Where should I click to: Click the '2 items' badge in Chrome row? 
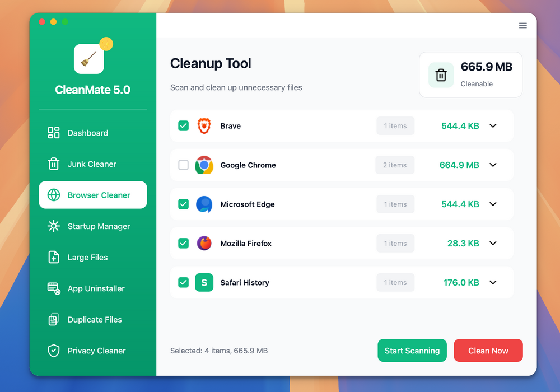click(x=395, y=165)
